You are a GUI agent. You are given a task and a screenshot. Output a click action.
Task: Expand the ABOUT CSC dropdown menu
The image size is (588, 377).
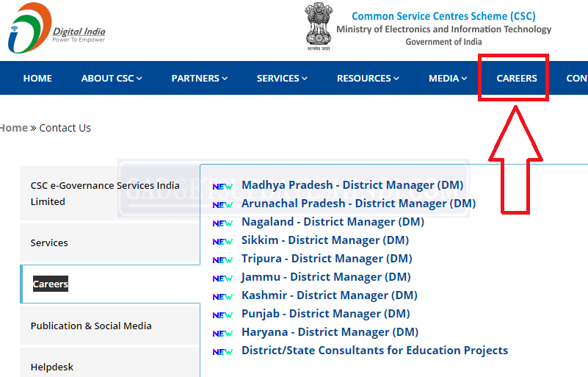(112, 78)
